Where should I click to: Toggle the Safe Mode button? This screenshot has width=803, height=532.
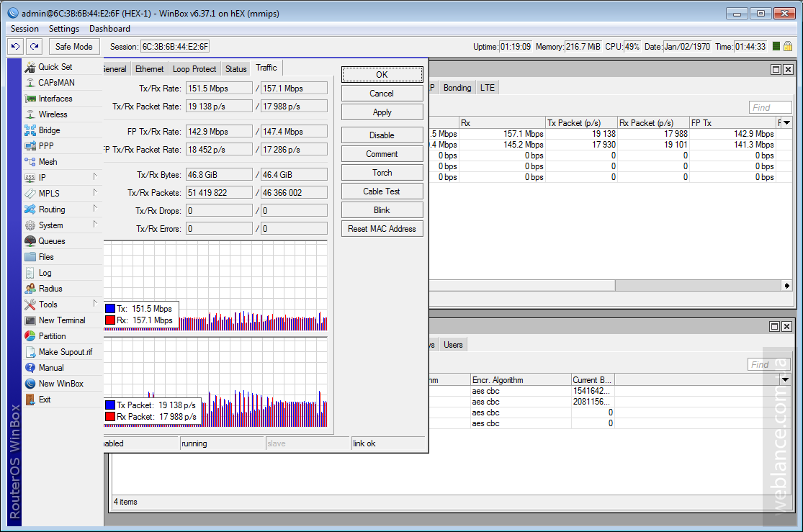[x=74, y=46]
